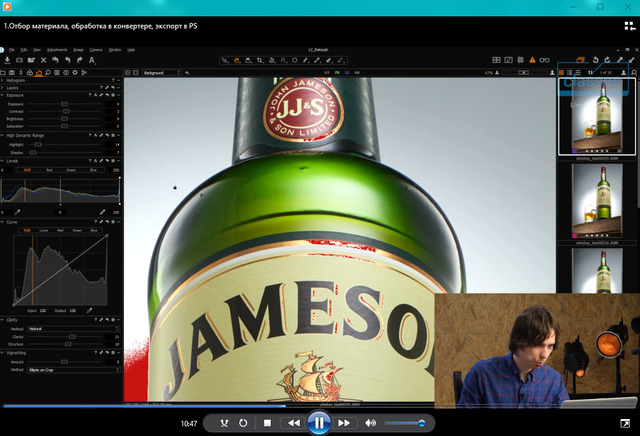Toggle the proofing glasses icon
The image size is (640, 436).
pyautogui.click(x=544, y=60)
